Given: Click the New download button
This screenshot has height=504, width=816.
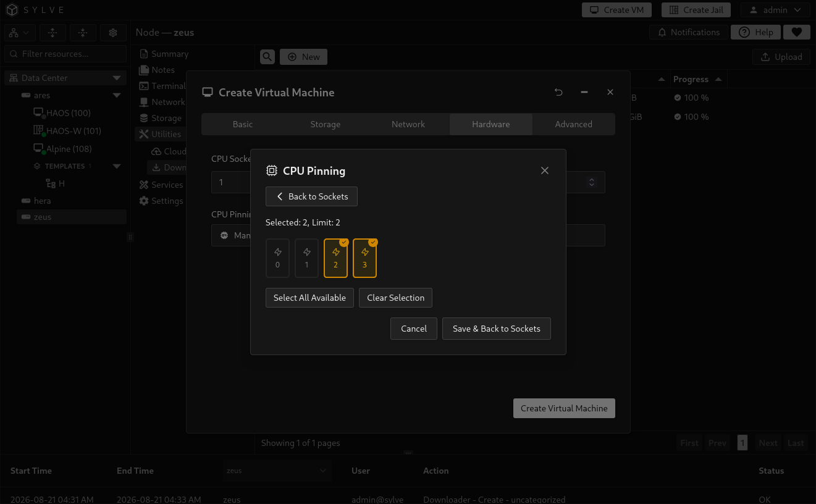Looking at the screenshot, I should [303, 57].
